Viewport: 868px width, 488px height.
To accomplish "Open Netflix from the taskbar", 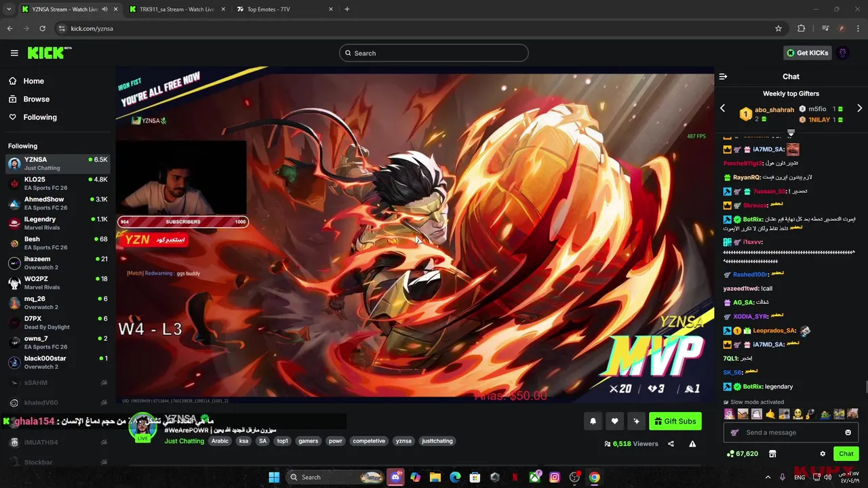I will click(x=515, y=477).
